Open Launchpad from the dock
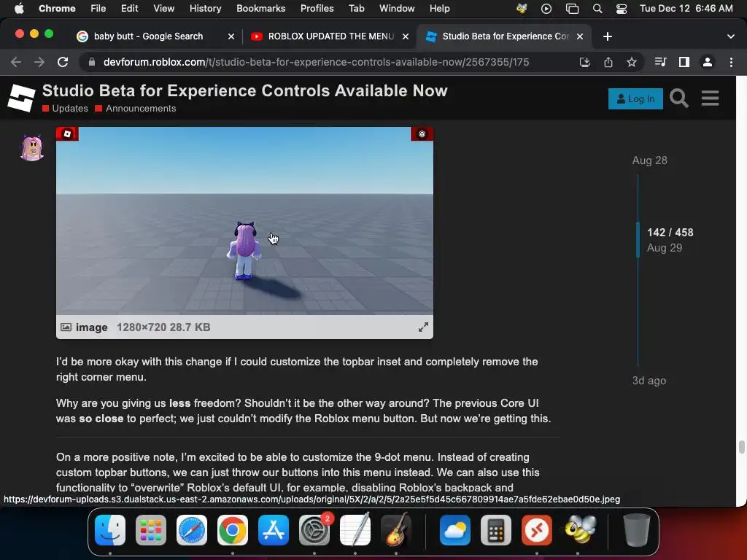Viewport: 747px width, 560px height. coord(151,529)
